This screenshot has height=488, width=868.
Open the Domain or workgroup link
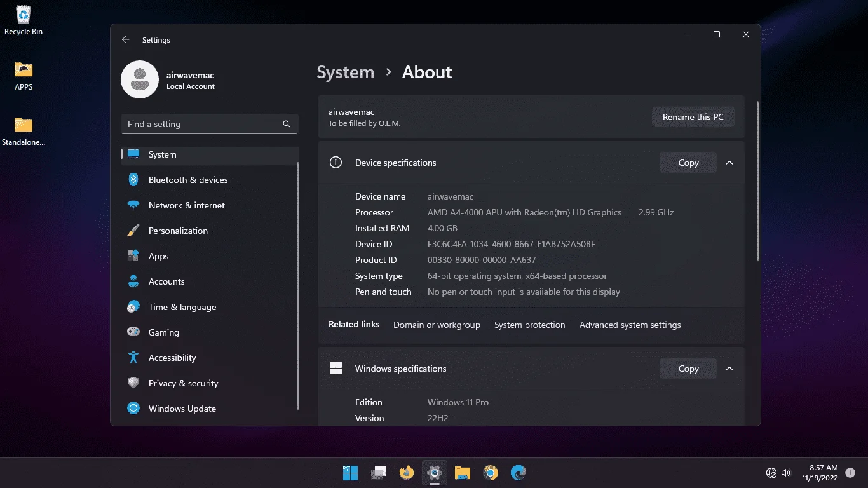437,325
